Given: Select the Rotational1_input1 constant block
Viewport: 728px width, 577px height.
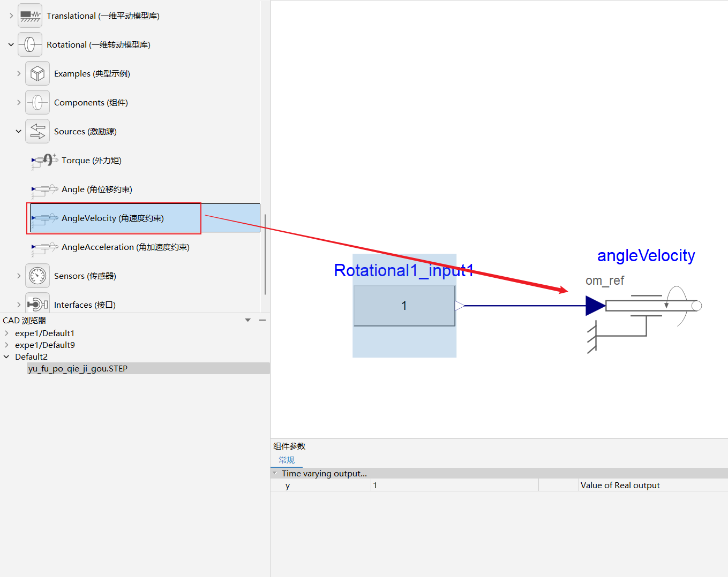Looking at the screenshot, I should [404, 306].
